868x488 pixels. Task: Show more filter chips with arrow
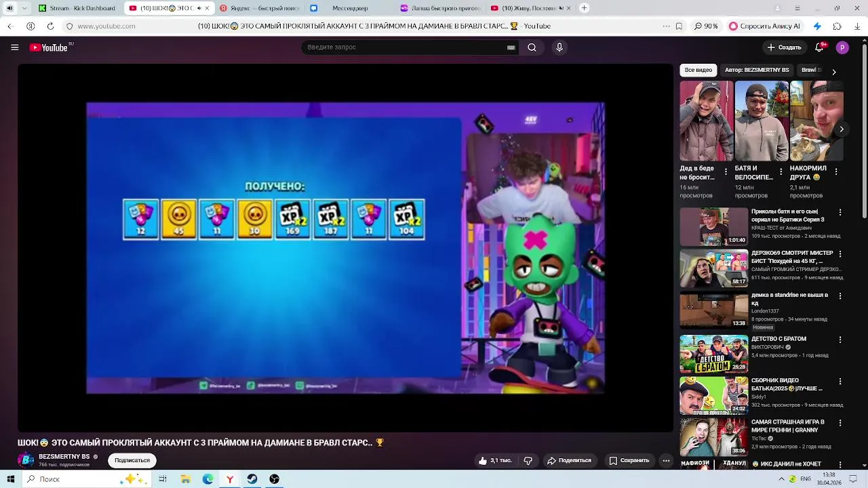[833, 71]
